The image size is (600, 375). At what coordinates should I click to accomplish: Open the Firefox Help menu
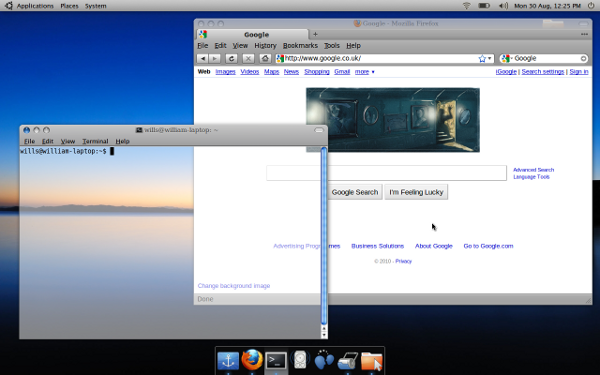click(354, 46)
